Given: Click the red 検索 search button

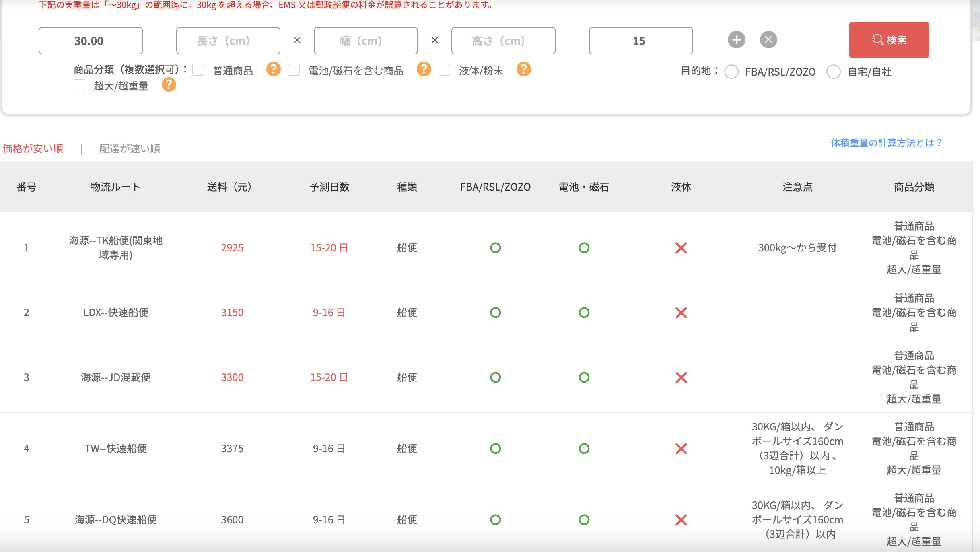Looking at the screenshot, I should [889, 40].
